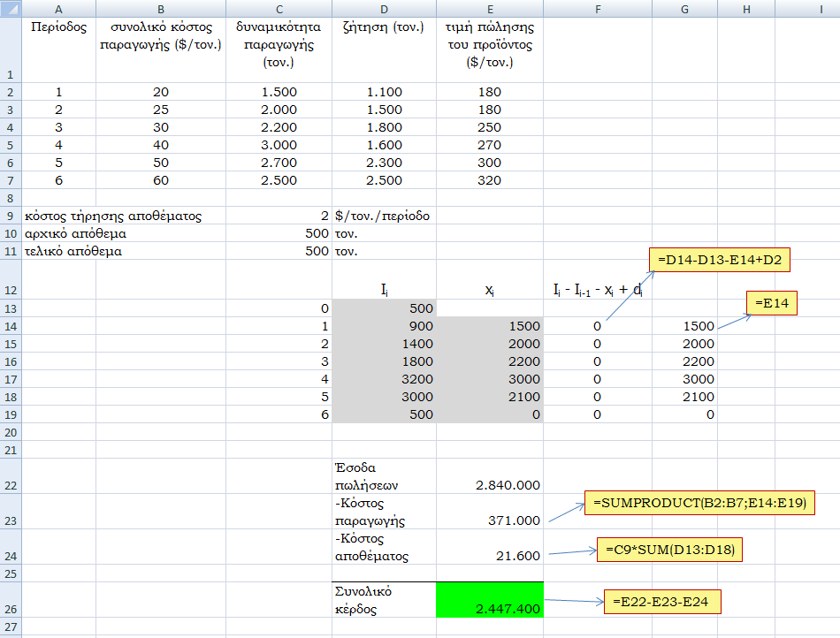Select row 26 header
Viewport: 840px width, 638px height.
[11, 600]
